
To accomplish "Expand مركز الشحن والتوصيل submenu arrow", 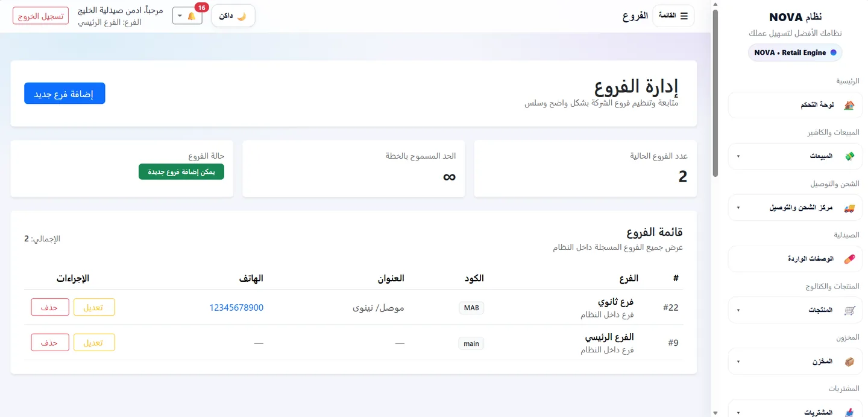I will [x=738, y=208].
